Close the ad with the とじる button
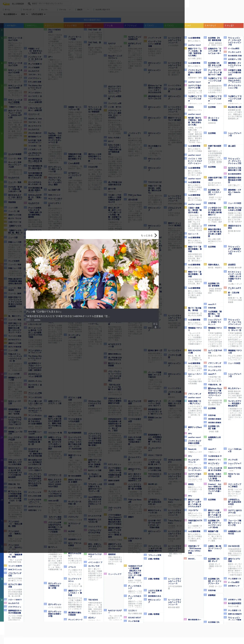 point(155,325)
